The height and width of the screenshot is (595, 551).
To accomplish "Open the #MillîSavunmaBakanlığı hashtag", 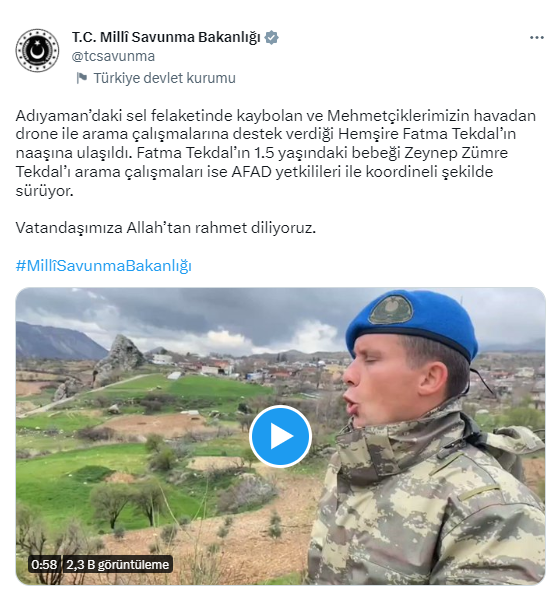I will (x=104, y=266).
